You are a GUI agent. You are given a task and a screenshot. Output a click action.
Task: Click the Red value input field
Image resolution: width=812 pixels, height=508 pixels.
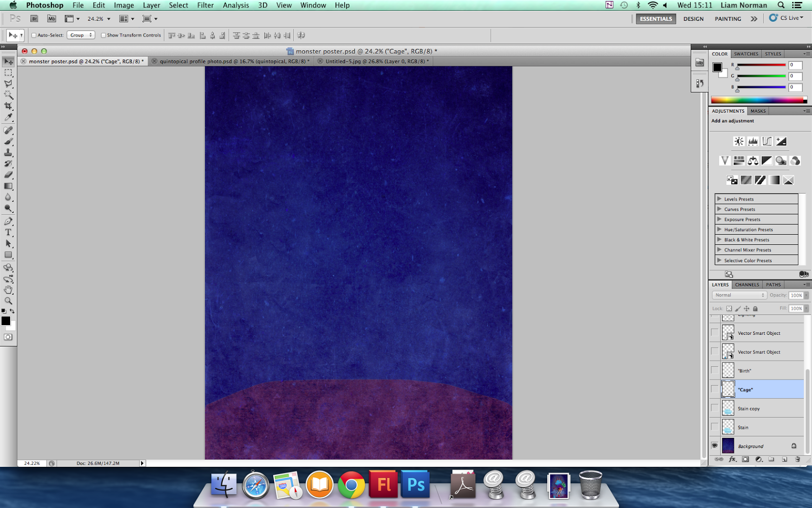(x=795, y=65)
